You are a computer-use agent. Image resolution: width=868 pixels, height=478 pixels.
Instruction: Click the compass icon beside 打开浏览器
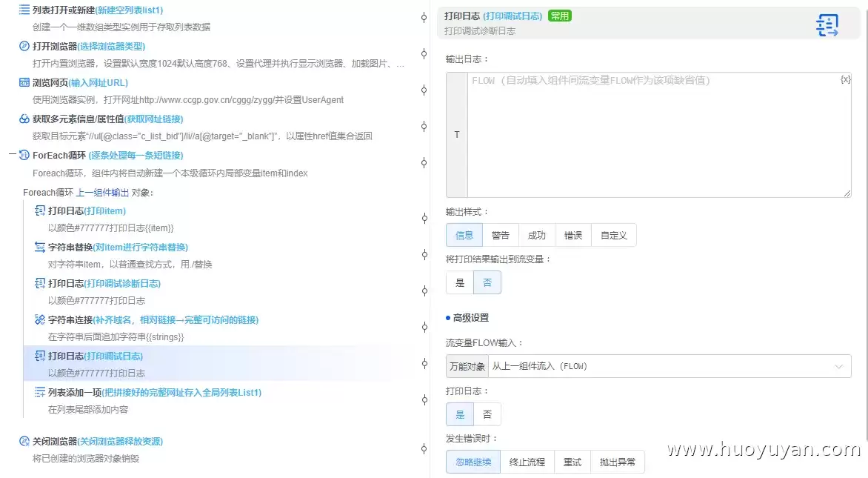pos(24,46)
